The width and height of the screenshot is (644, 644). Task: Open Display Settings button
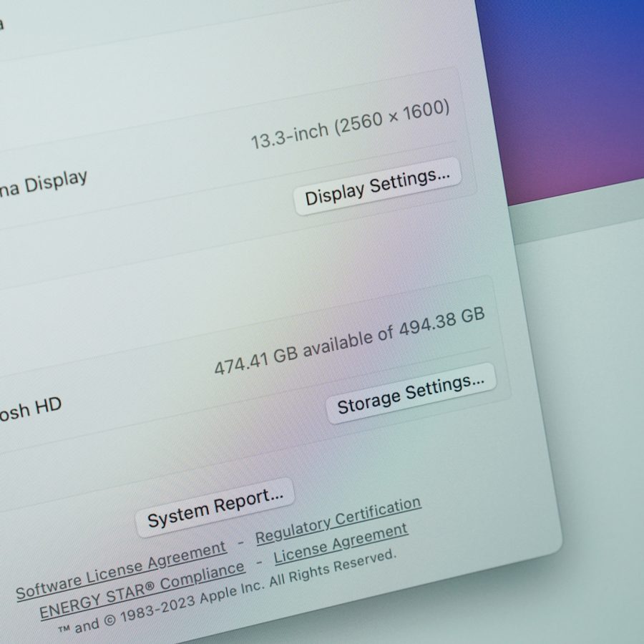coord(377,186)
